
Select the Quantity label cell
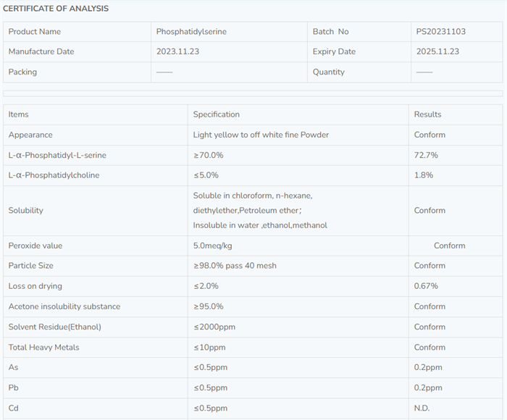[329, 72]
